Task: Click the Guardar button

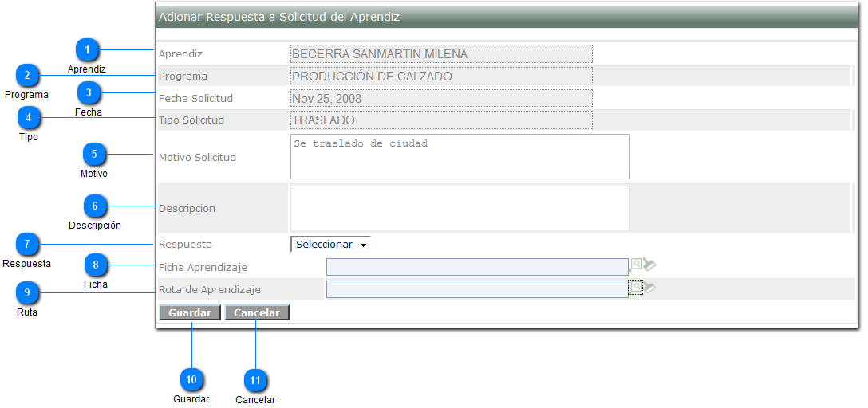Action: pos(190,313)
